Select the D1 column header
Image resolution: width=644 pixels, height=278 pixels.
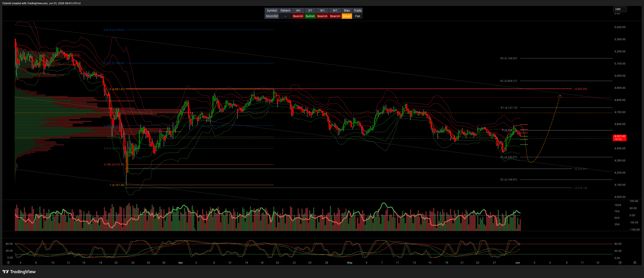(310, 10)
